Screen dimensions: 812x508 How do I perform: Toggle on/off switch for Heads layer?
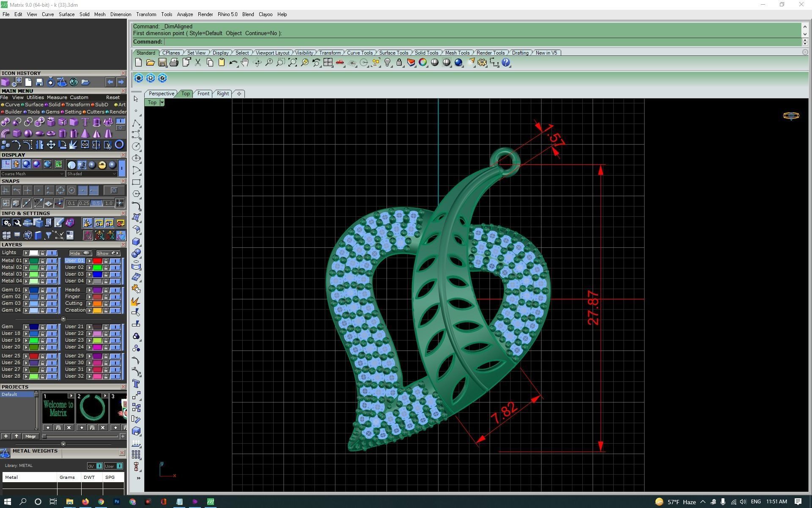(115, 290)
